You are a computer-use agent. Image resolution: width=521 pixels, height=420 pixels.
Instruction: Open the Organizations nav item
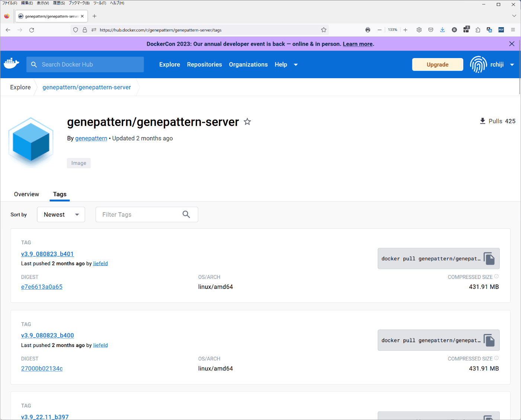pos(248,64)
